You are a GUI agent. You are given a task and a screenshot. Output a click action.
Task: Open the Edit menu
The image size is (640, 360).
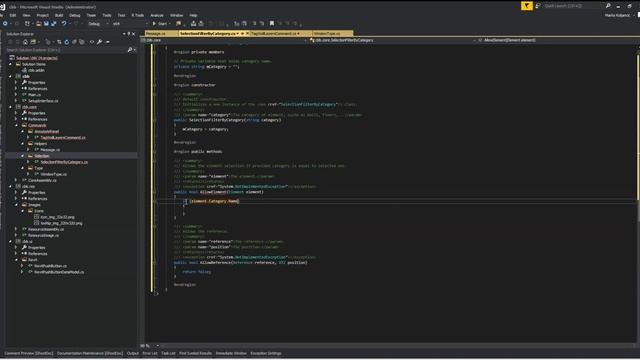[x=13, y=15]
